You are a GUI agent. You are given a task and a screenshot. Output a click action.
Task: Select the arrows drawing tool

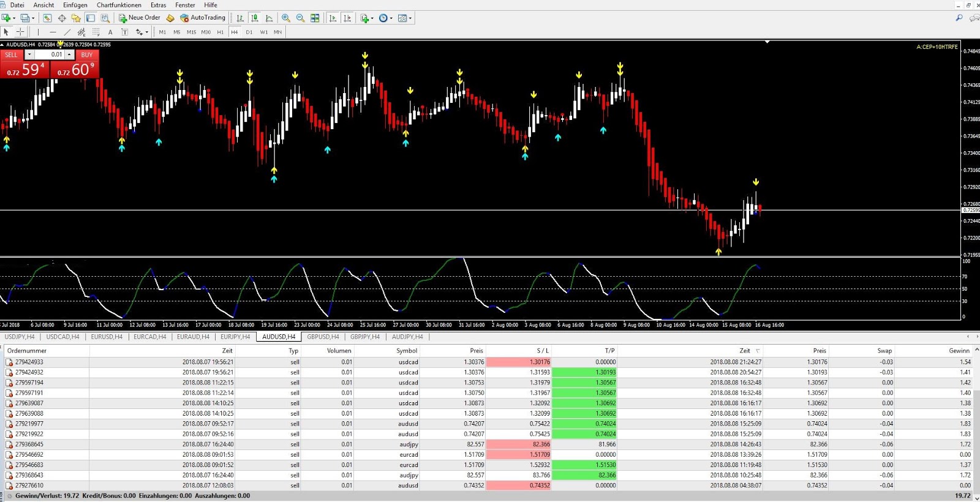pos(139,32)
